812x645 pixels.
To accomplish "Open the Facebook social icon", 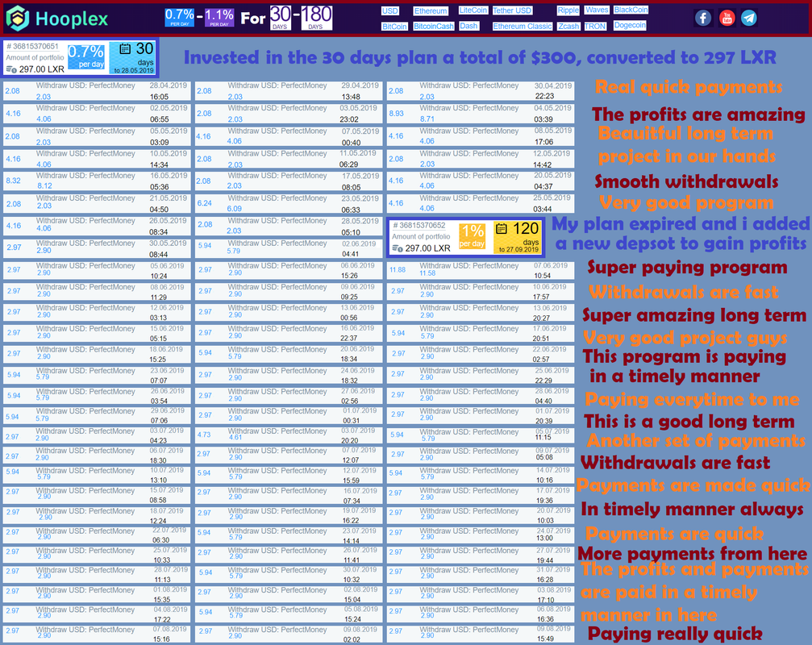I will point(702,18).
